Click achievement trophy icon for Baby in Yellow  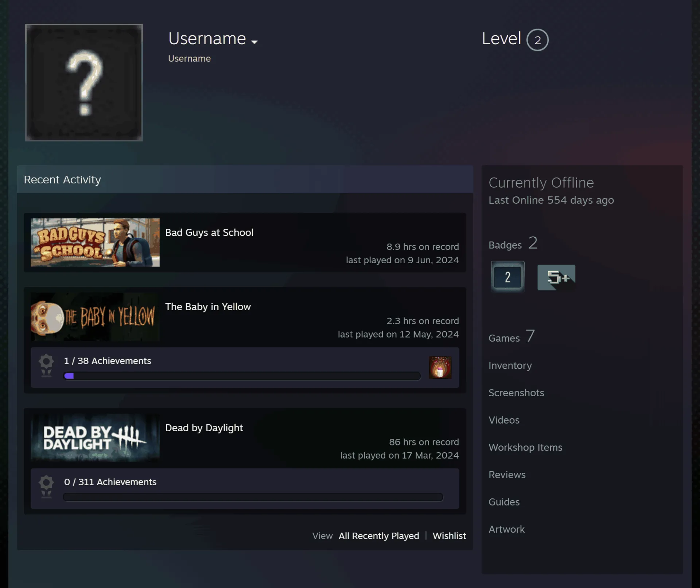[x=46, y=366]
